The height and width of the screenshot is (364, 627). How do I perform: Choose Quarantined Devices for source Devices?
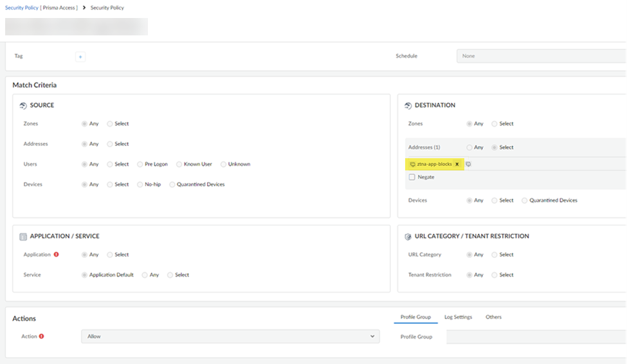click(172, 185)
